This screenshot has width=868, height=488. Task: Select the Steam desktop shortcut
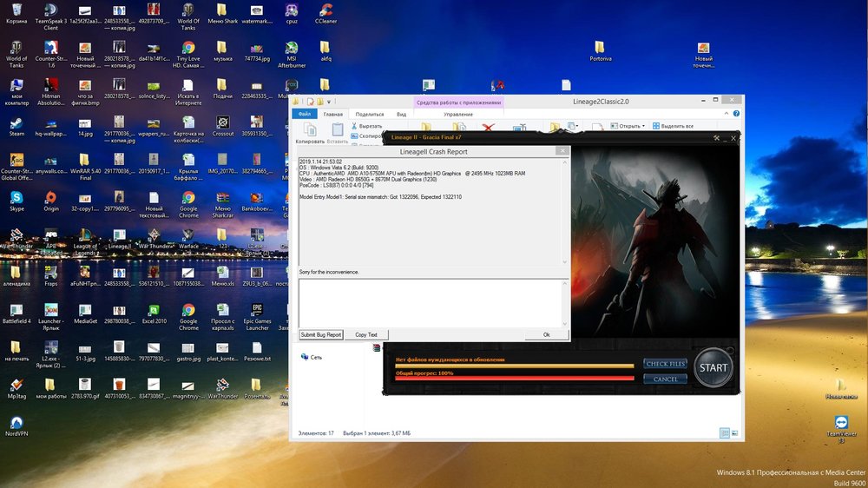[16, 122]
